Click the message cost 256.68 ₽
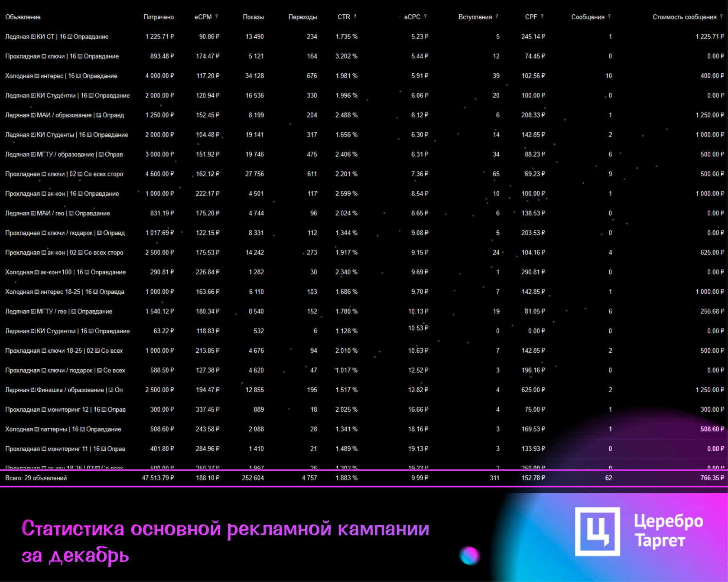The width and height of the screenshot is (728, 582). pos(712,312)
